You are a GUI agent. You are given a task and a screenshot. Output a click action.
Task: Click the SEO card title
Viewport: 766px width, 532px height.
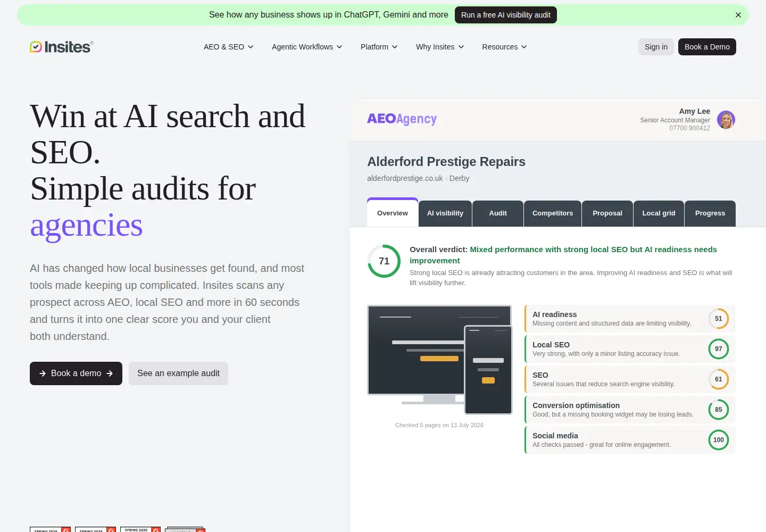540,375
